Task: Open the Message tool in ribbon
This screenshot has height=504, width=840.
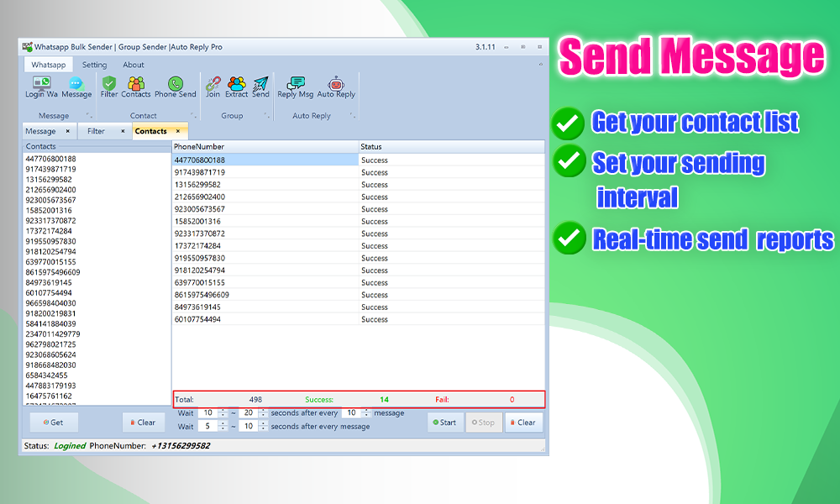Action: [76, 87]
